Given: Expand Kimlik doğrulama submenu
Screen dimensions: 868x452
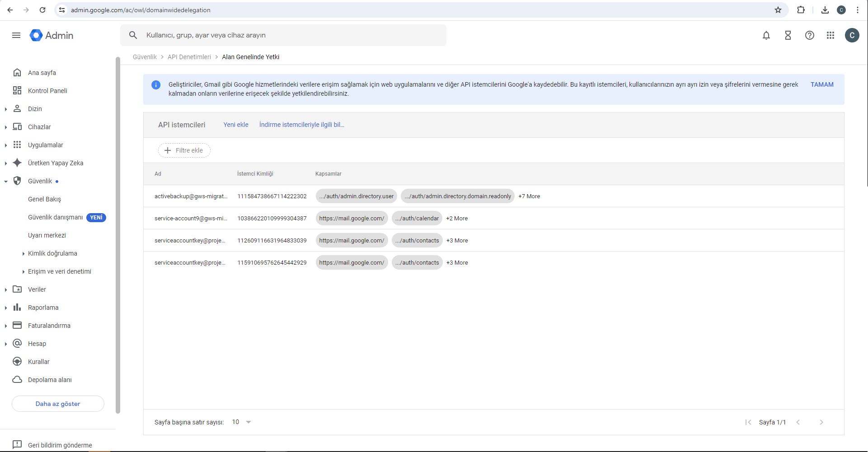Looking at the screenshot, I should point(23,253).
